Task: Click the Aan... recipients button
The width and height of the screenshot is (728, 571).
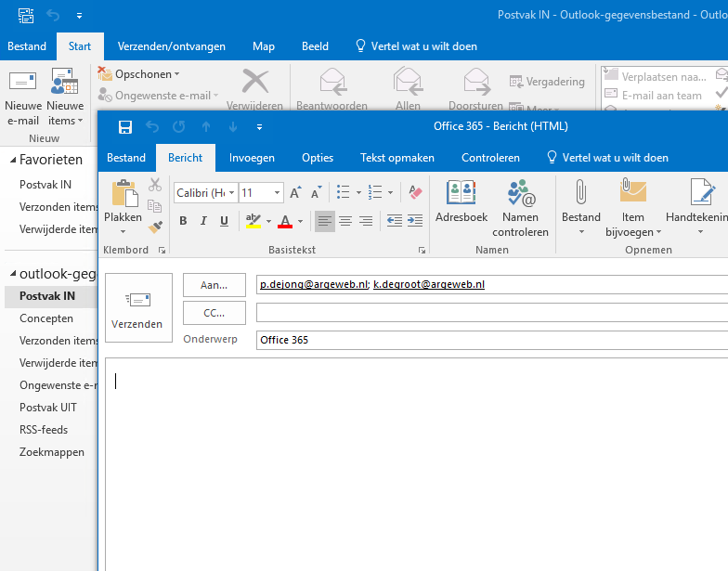Action: [x=214, y=285]
